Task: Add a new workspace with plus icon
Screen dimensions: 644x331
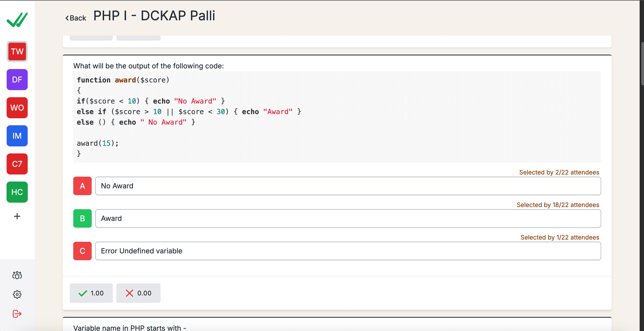Action: coord(17,216)
